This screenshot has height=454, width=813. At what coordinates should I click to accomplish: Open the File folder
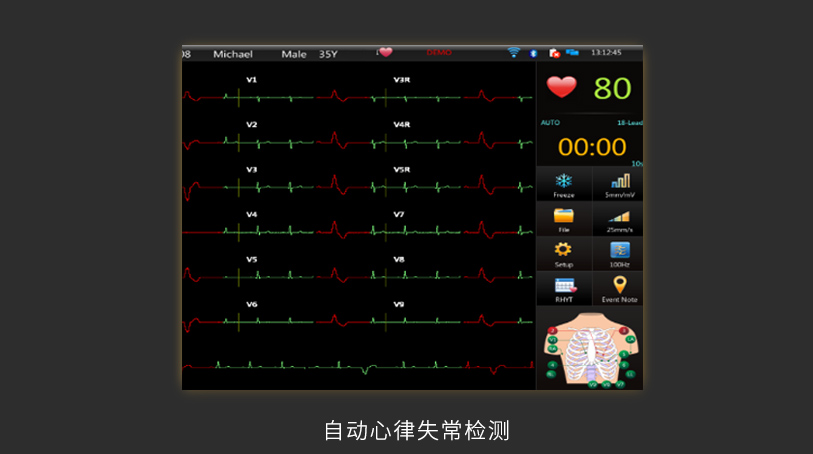(564, 220)
